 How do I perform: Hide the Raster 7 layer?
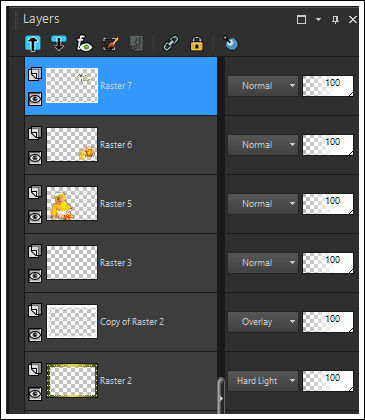pyautogui.click(x=35, y=99)
